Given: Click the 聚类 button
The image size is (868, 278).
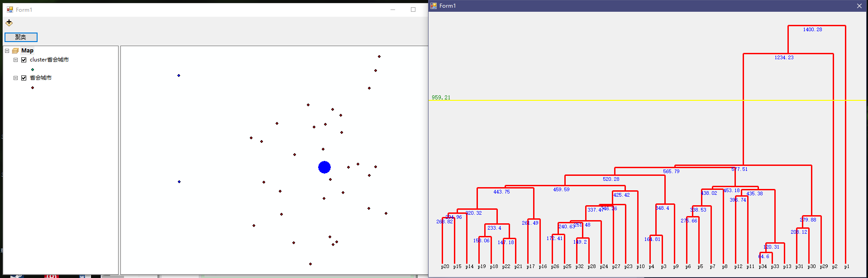Looking at the screenshot, I should [21, 37].
